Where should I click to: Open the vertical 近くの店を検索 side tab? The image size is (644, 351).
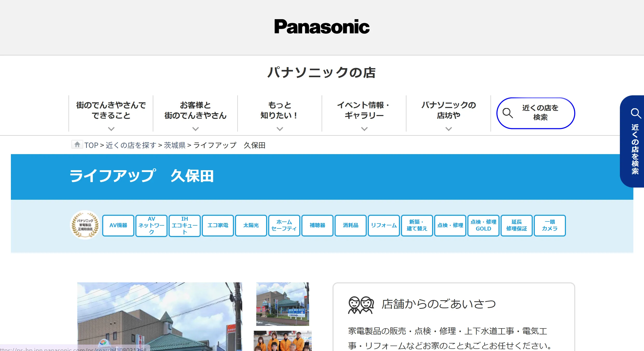click(632, 141)
